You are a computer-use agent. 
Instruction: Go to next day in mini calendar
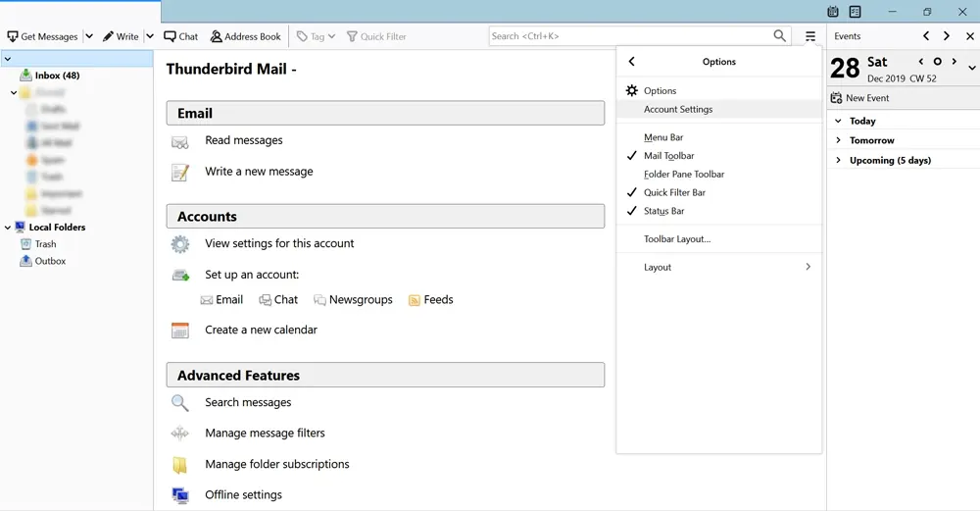pos(954,61)
